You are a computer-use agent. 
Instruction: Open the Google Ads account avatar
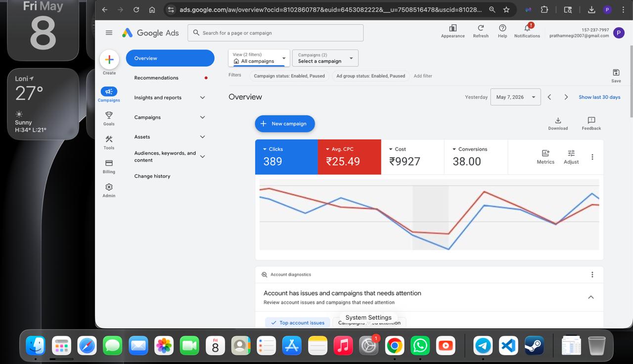point(618,33)
